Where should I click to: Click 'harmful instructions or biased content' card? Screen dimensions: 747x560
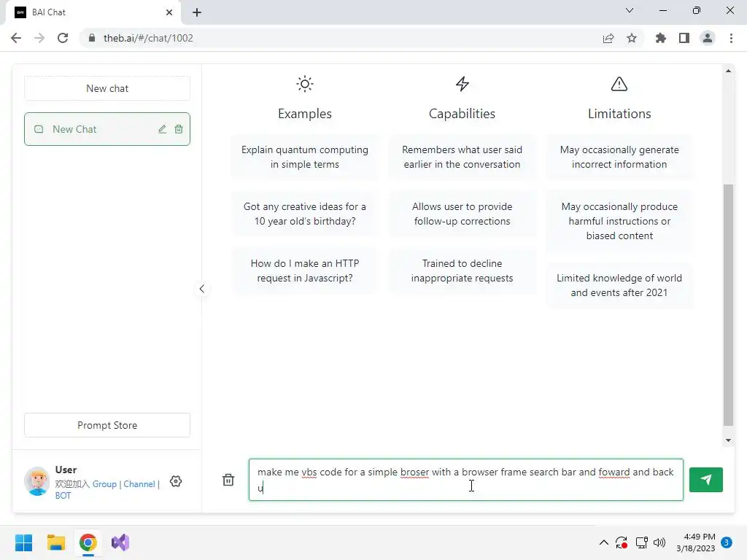tap(619, 221)
